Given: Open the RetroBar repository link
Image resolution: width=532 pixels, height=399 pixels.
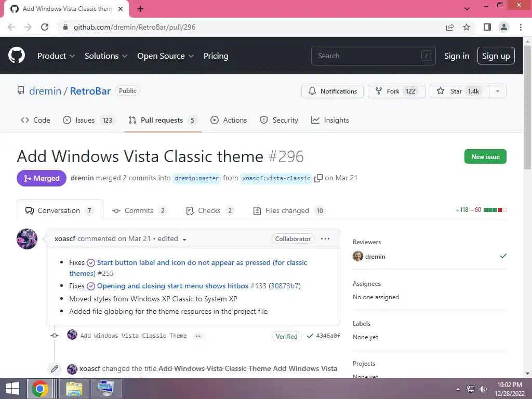Looking at the screenshot, I should tap(90, 91).
